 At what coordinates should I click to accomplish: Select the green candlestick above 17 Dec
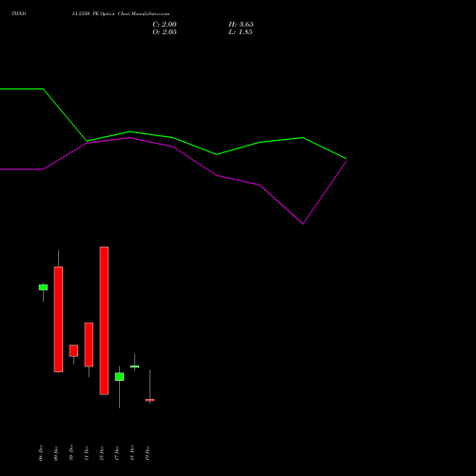point(119,377)
